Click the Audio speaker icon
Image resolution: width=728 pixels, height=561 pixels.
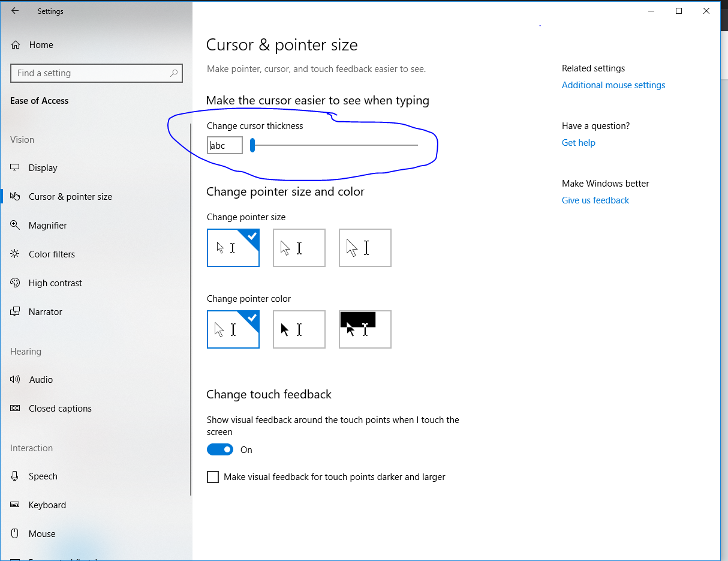[x=16, y=380]
